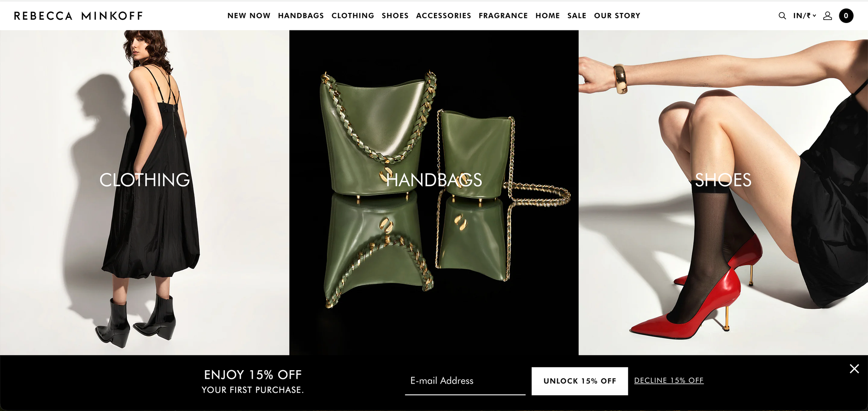
Task: Open the account profile icon
Action: (828, 16)
